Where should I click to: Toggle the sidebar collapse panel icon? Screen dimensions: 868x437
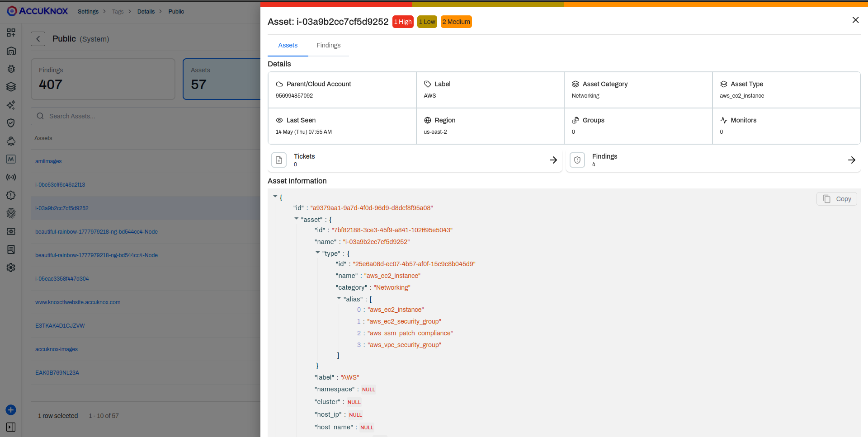(11, 427)
